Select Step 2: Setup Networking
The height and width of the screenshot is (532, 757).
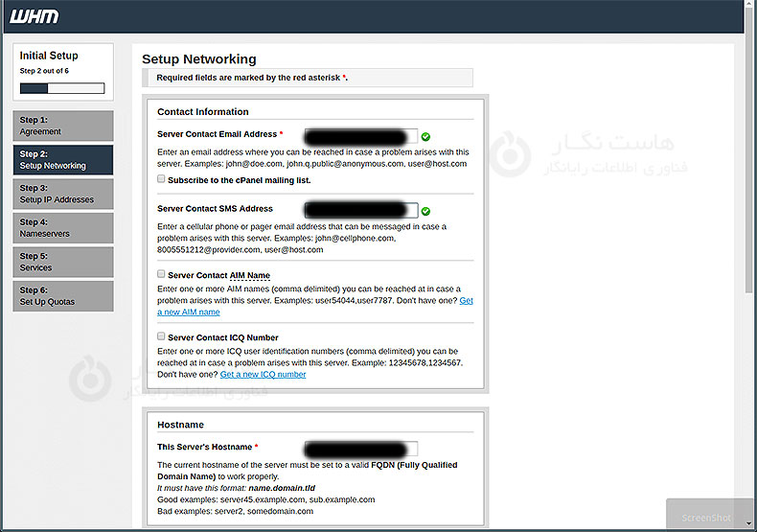(x=63, y=160)
